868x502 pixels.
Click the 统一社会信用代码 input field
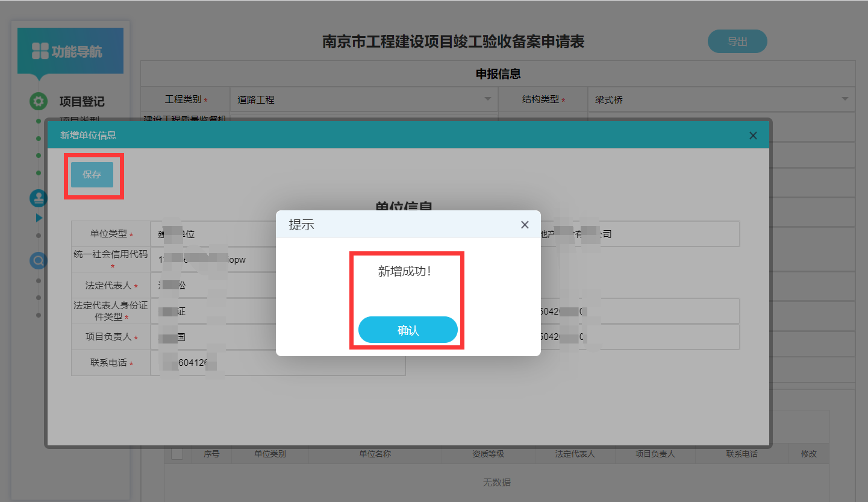277,260
